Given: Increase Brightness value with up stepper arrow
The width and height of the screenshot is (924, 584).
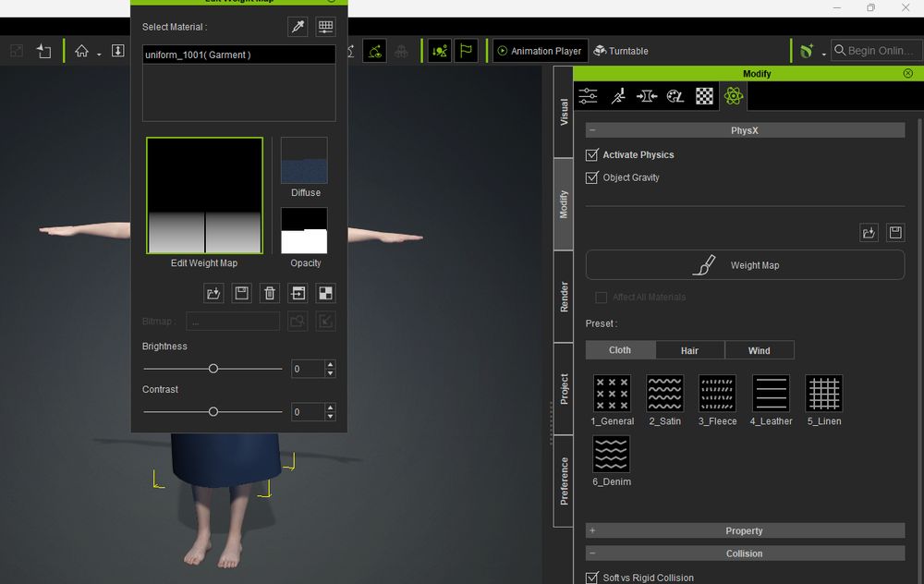Looking at the screenshot, I should point(330,364).
